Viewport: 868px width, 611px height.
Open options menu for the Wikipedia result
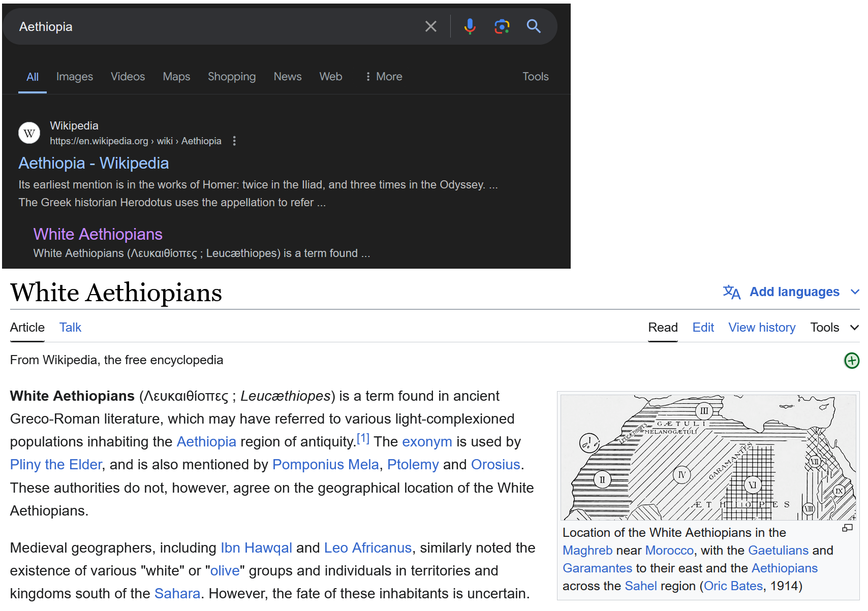click(x=234, y=141)
